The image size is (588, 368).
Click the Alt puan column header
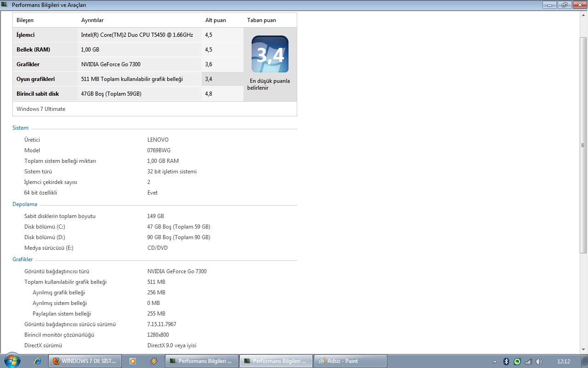[x=215, y=20]
